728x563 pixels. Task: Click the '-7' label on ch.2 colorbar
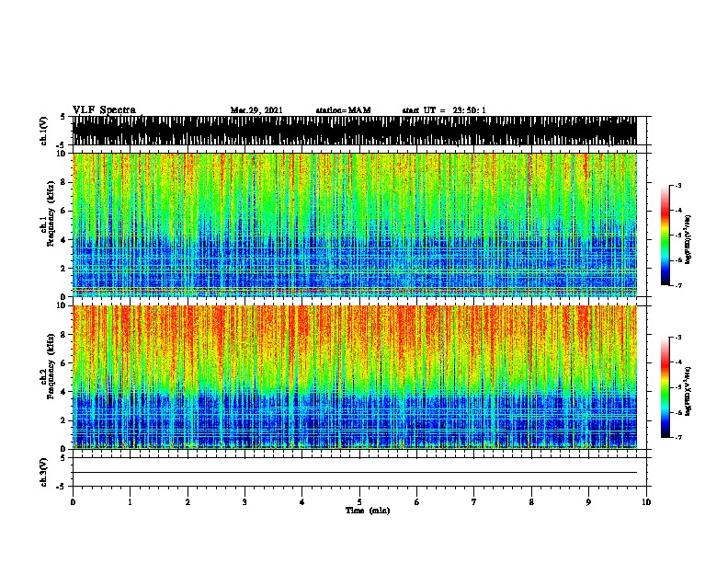(x=677, y=437)
